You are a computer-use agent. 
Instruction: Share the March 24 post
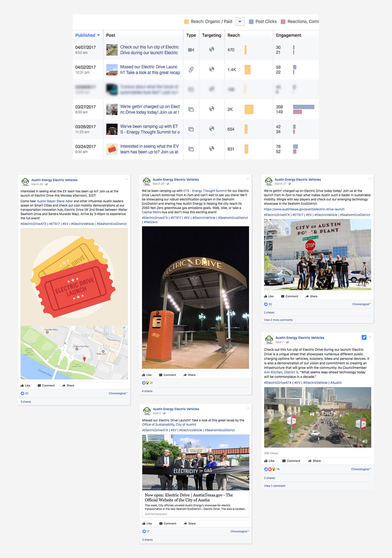tap(68, 386)
